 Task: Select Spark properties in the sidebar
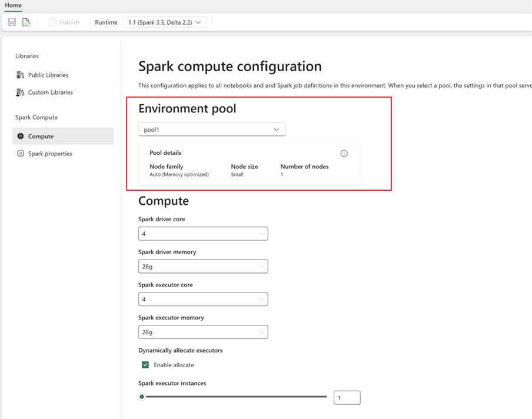point(50,154)
